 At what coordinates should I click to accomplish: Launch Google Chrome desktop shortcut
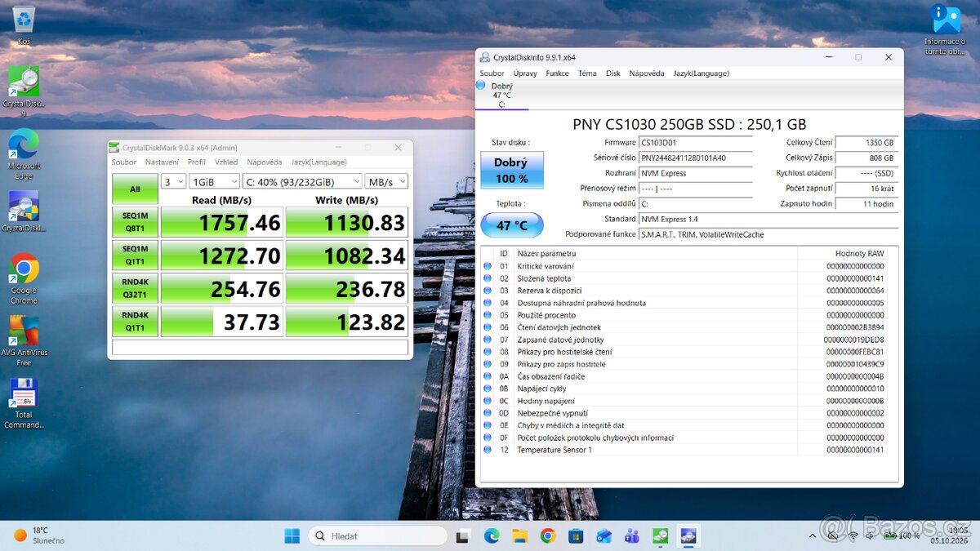point(24,278)
